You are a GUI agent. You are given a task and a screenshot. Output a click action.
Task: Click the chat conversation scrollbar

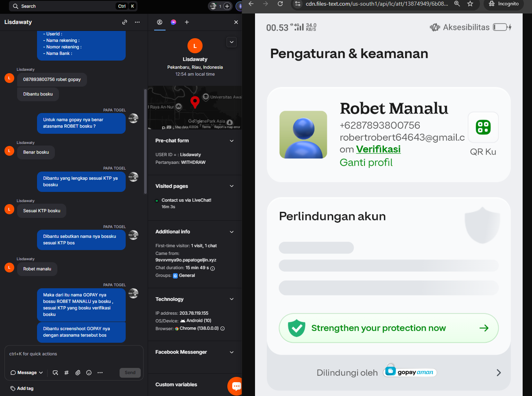pos(145,142)
